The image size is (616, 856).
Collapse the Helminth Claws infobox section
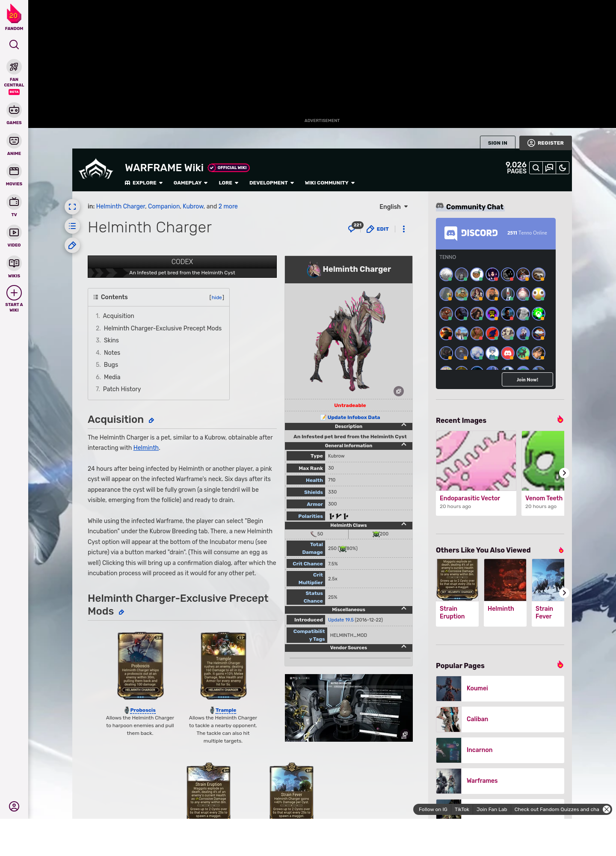pos(404,524)
